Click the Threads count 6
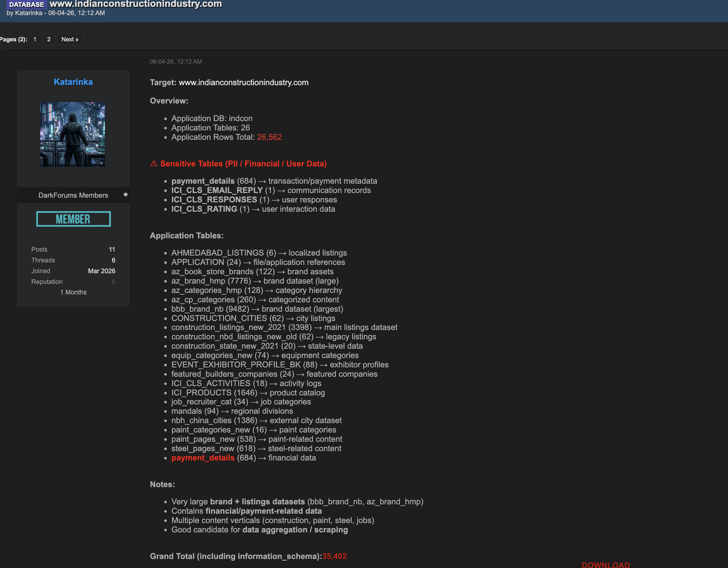Screen dimensions: 728x568 click(114, 260)
